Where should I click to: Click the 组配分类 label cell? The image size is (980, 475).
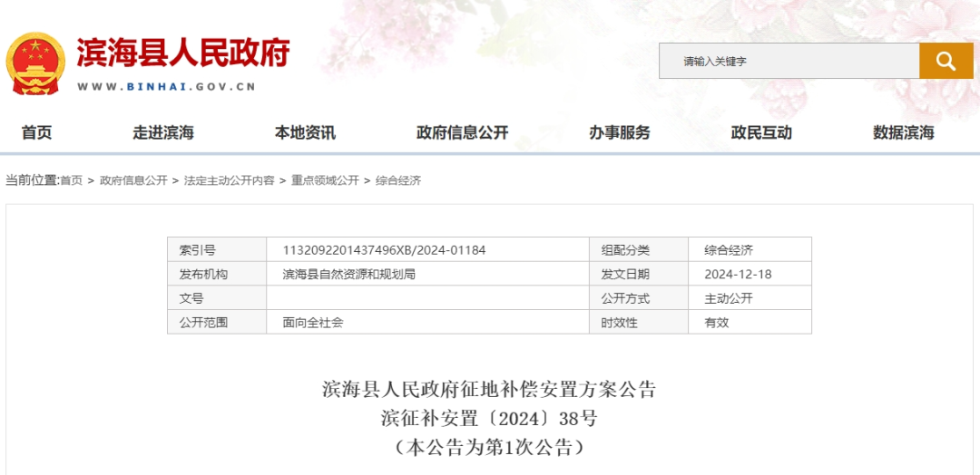click(638, 249)
